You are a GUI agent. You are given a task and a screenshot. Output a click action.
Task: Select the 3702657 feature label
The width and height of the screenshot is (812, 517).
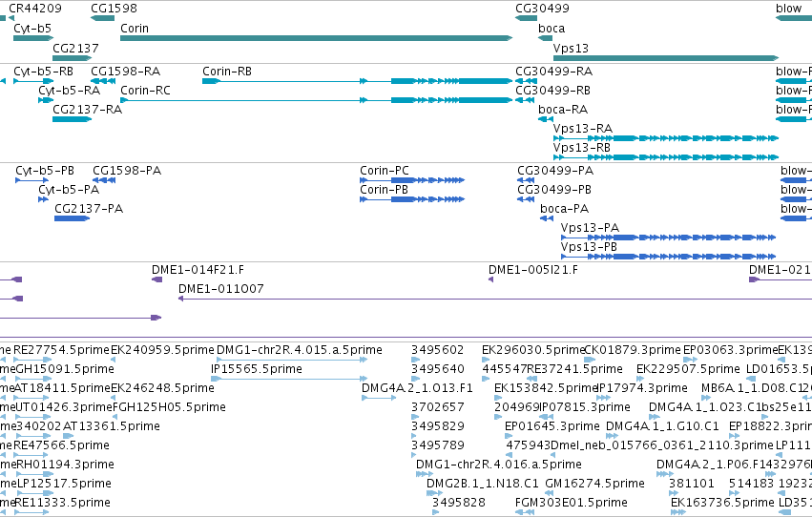(437, 407)
